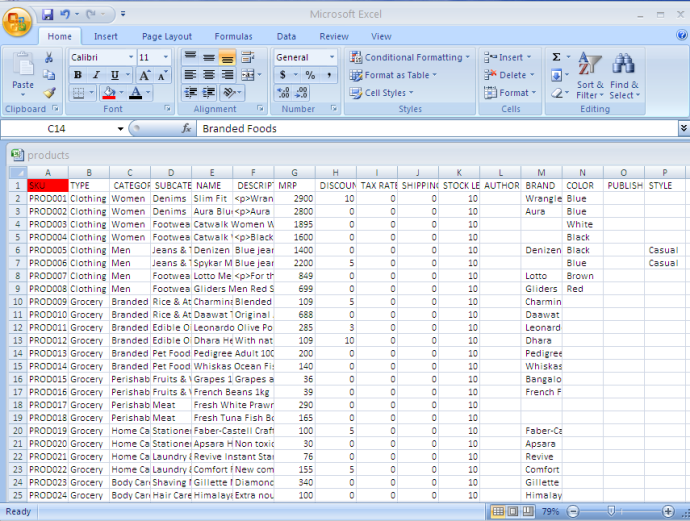Click the formula bar showing Branded Foods
Image resolution: width=690 pixels, height=521 pixels.
[x=437, y=128]
